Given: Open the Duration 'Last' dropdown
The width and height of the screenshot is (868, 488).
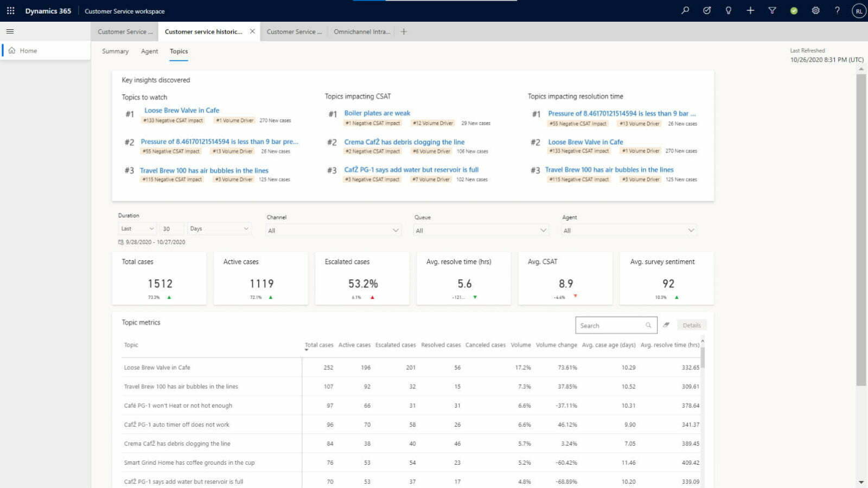Looking at the screenshot, I should 137,229.
